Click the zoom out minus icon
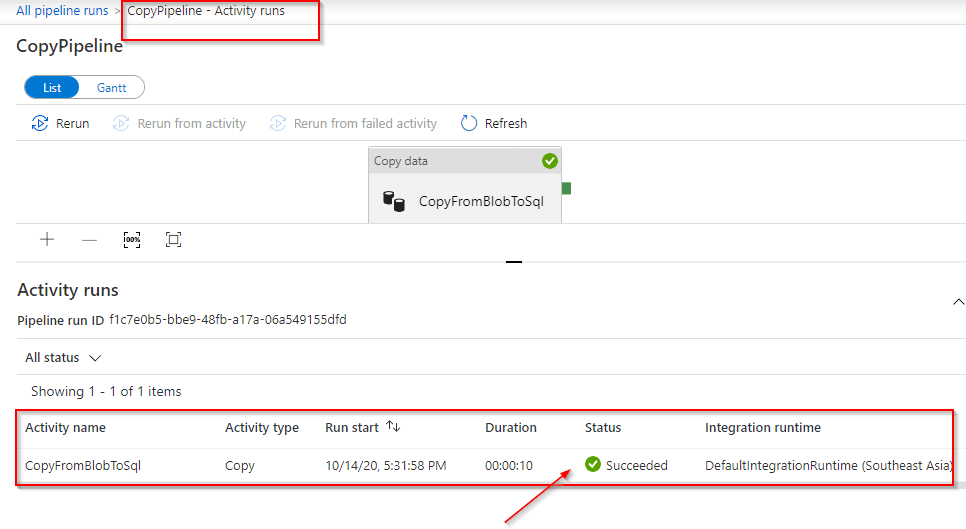The height and width of the screenshot is (529, 966). pyautogui.click(x=89, y=240)
